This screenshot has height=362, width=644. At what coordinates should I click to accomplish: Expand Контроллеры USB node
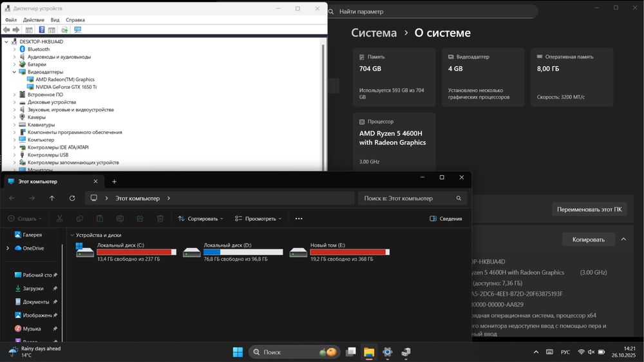pyautogui.click(x=14, y=155)
